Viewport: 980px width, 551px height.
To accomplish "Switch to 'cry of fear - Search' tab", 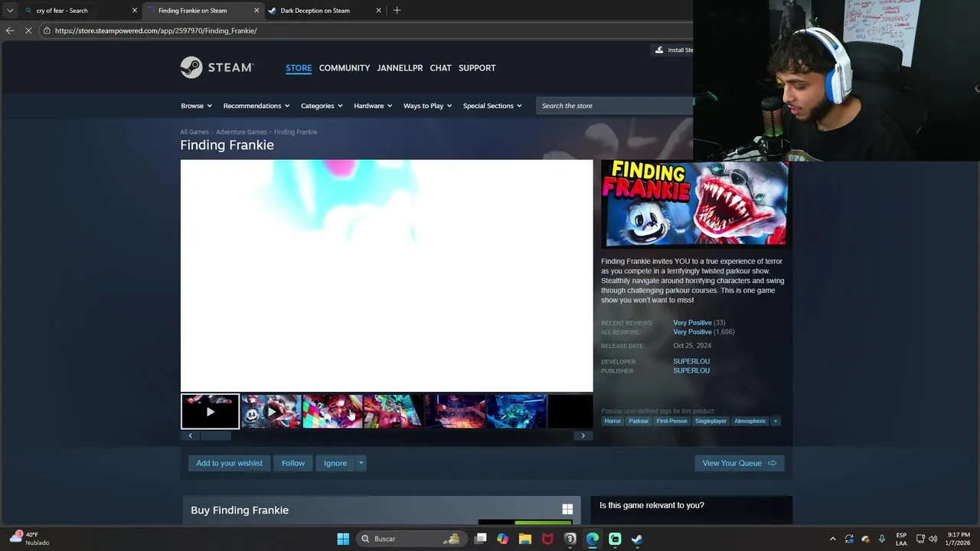I will tap(75, 11).
